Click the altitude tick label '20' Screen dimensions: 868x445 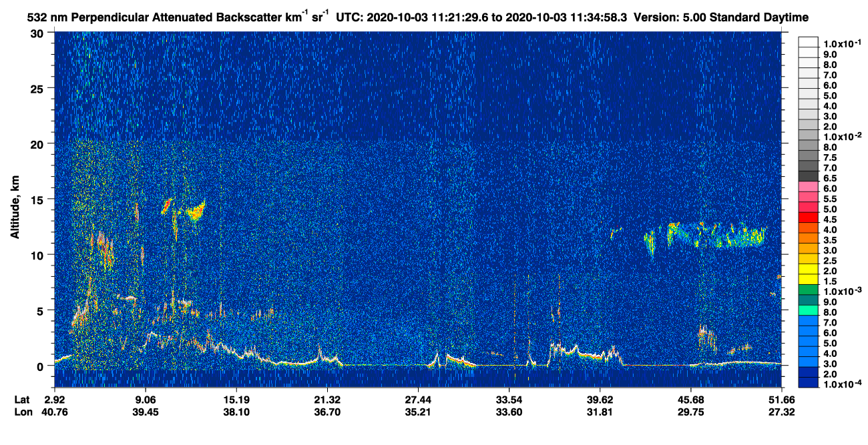click(39, 144)
